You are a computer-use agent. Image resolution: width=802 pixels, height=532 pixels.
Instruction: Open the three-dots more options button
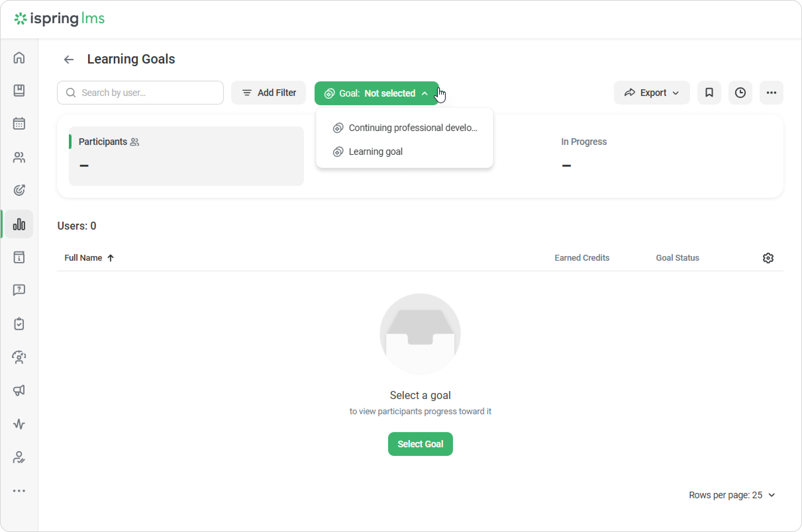(772, 93)
